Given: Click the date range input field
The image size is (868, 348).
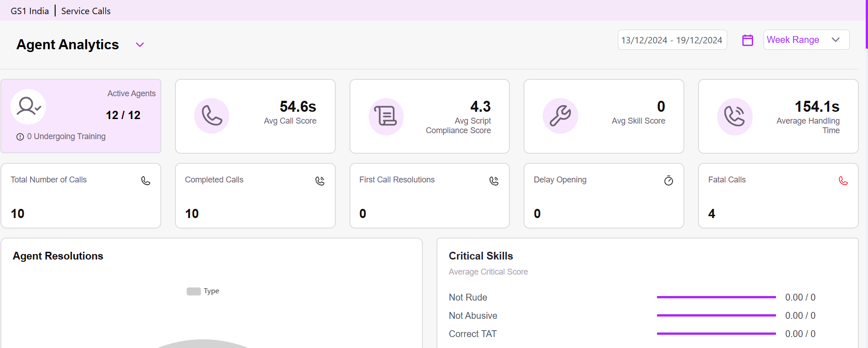Looking at the screenshot, I should (x=672, y=40).
